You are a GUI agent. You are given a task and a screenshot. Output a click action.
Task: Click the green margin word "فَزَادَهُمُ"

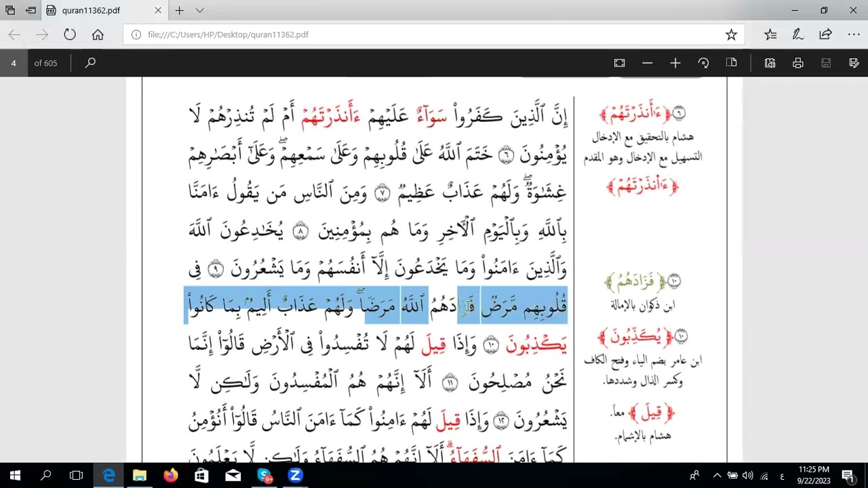(x=635, y=281)
